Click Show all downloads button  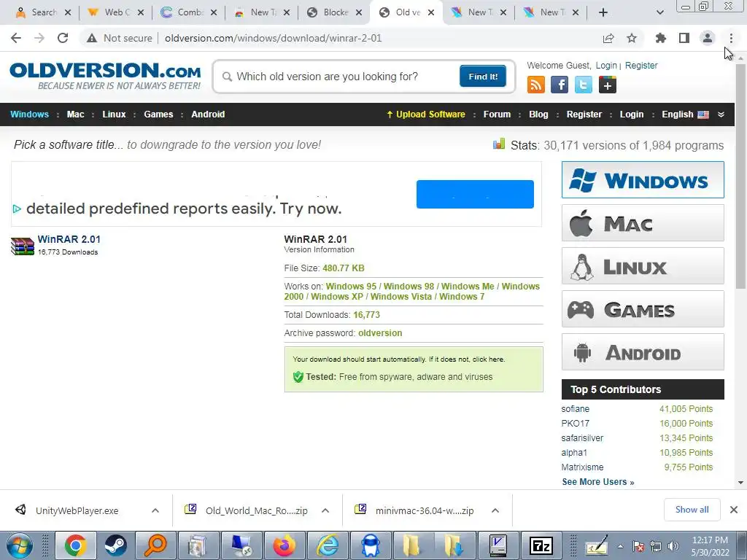(692, 510)
